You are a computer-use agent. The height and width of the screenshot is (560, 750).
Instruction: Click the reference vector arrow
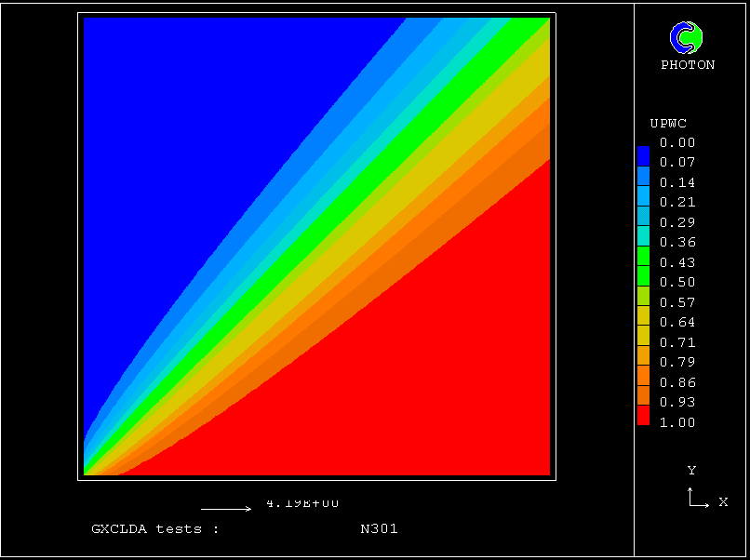[x=226, y=509]
